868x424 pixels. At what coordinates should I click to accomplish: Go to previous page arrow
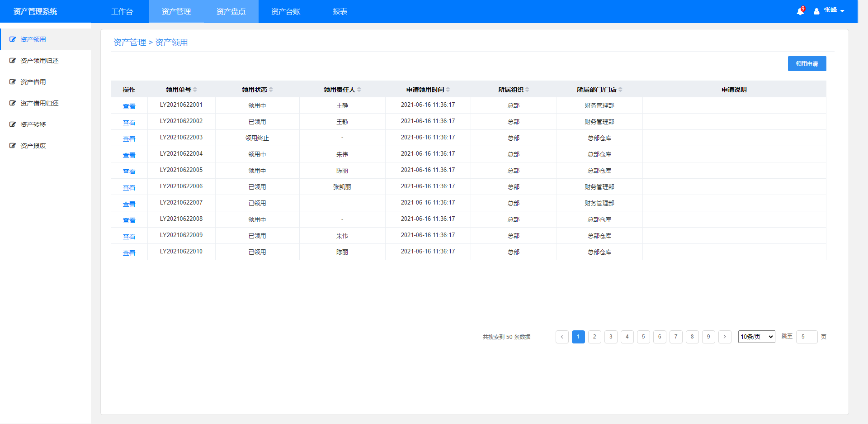562,337
